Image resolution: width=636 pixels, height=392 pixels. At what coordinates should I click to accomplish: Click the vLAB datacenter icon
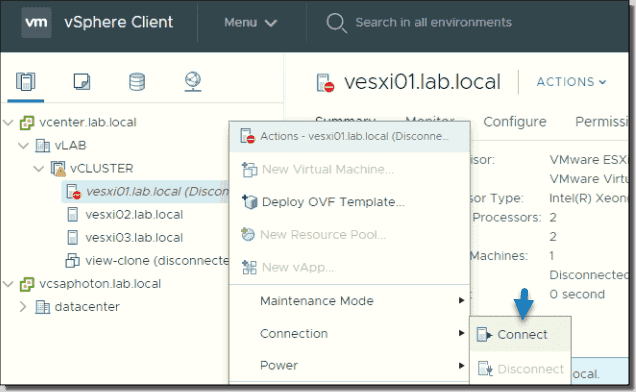[43, 145]
